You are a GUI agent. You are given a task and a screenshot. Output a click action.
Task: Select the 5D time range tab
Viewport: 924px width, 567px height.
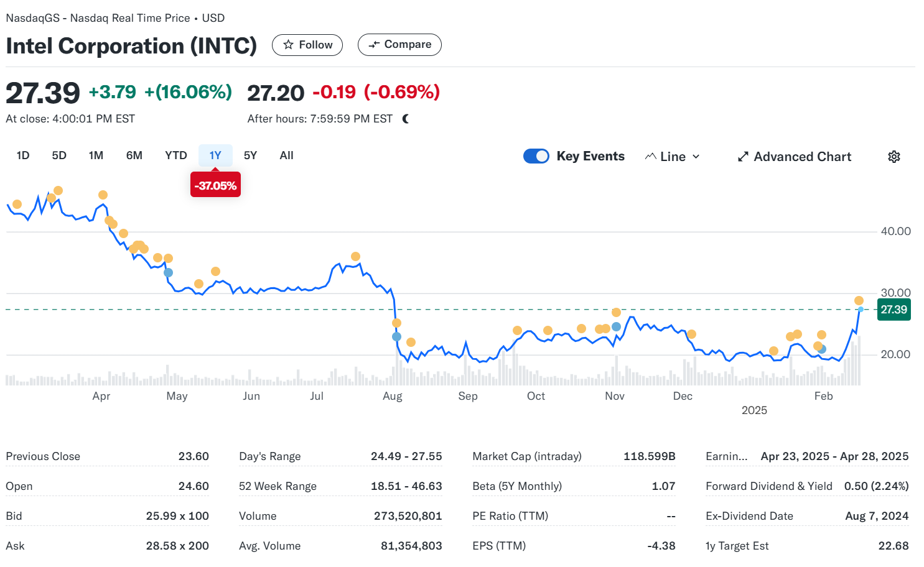point(59,155)
